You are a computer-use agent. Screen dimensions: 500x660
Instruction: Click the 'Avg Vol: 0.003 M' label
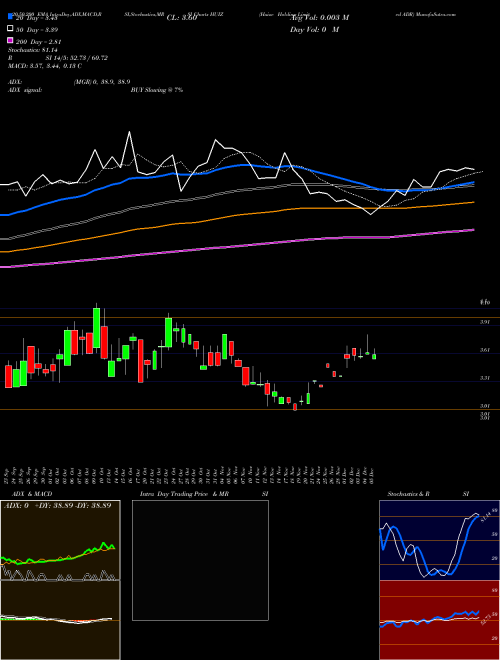click(319, 18)
